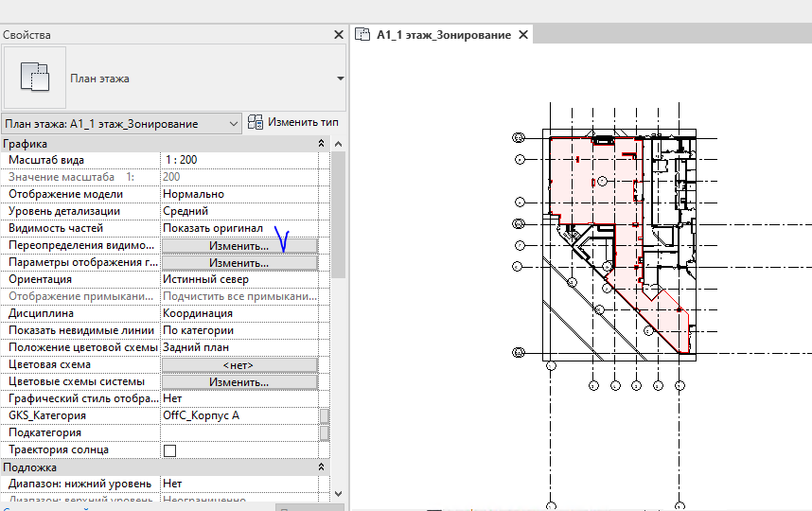Image resolution: width=812 pixels, height=511 pixels.
Task: Click Изменить for Переопределения видимости
Action: point(238,246)
